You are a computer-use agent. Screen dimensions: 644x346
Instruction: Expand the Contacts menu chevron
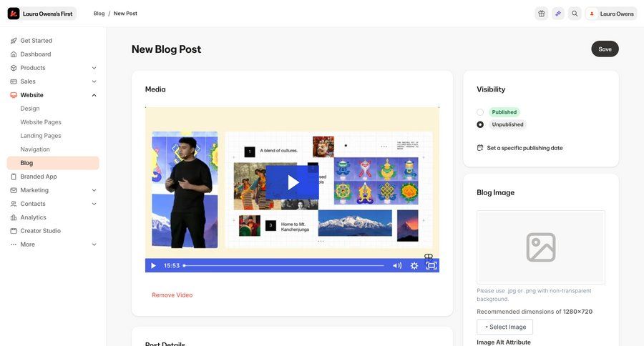click(94, 204)
